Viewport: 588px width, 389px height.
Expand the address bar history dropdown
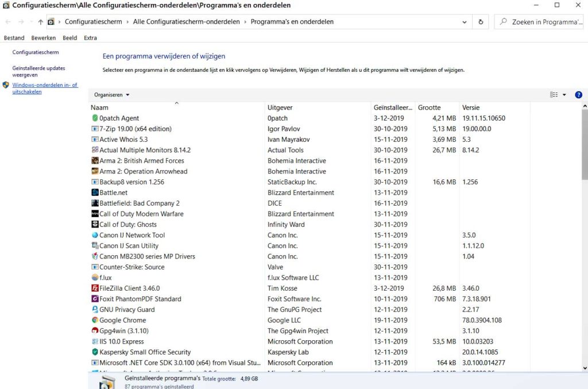[464, 22]
